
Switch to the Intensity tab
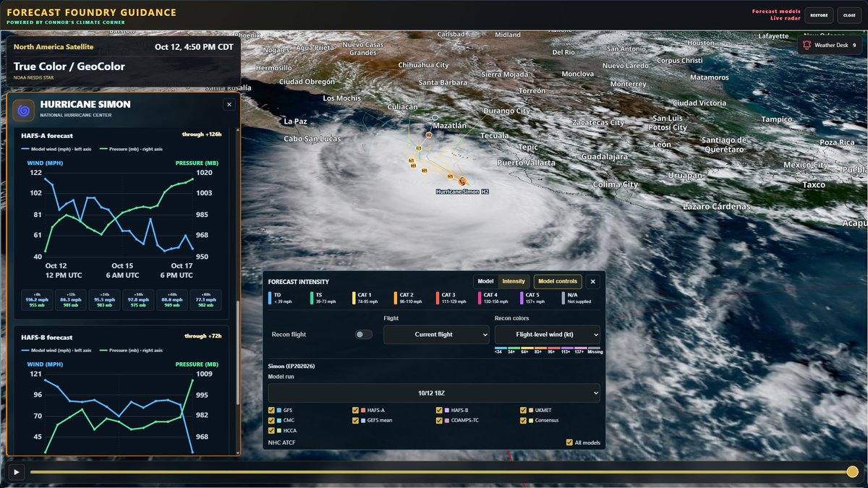coord(514,282)
